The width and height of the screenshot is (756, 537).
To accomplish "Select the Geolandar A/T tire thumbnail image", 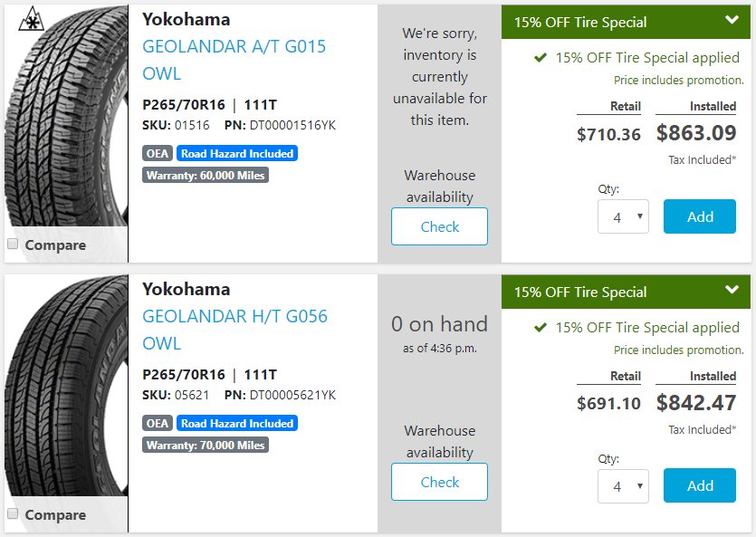I will [x=66, y=116].
